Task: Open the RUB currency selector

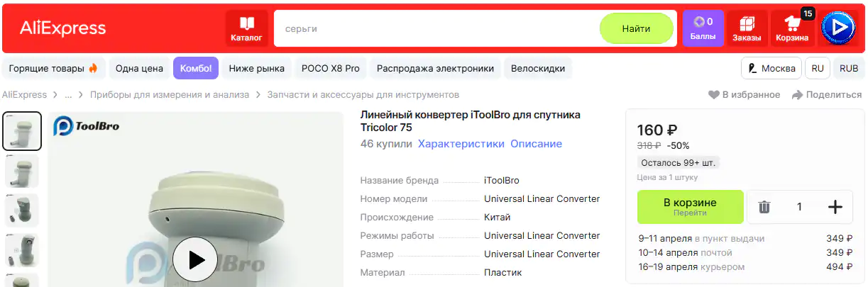Action: pyautogui.click(x=849, y=69)
